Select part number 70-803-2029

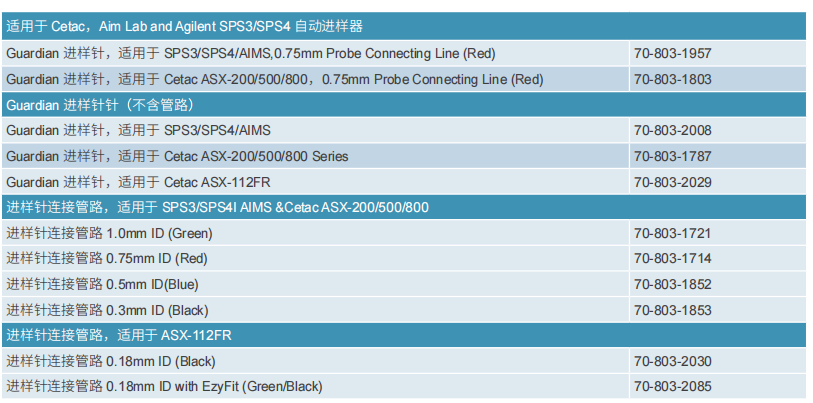[673, 182]
